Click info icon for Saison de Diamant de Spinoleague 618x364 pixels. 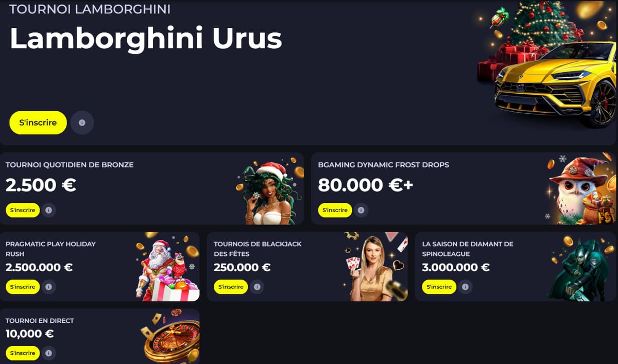coord(465,287)
